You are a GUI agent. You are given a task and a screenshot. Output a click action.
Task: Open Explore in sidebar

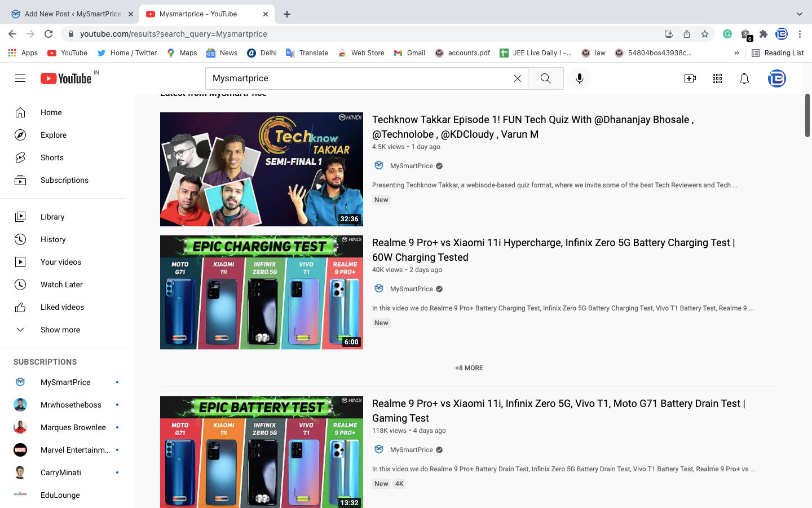[63, 135]
